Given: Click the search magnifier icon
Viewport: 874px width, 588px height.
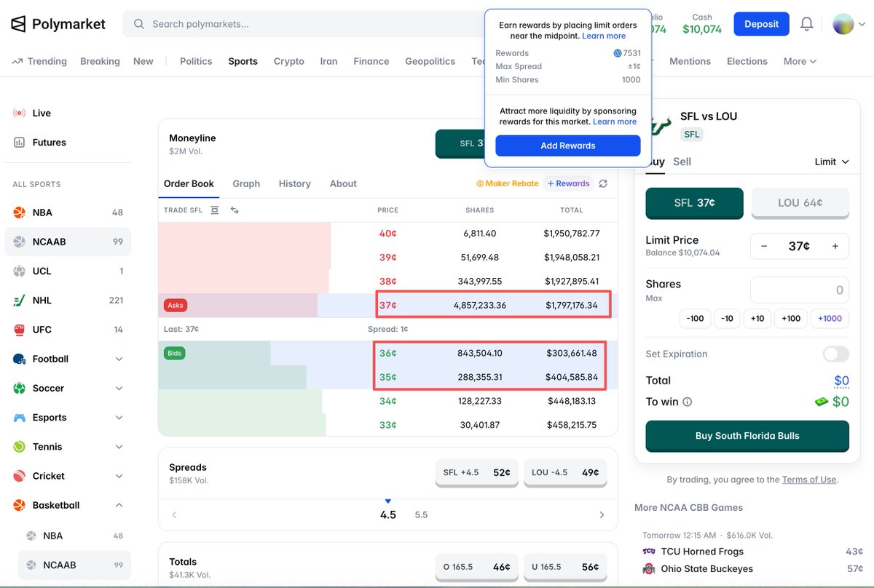Looking at the screenshot, I should point(139,24).
